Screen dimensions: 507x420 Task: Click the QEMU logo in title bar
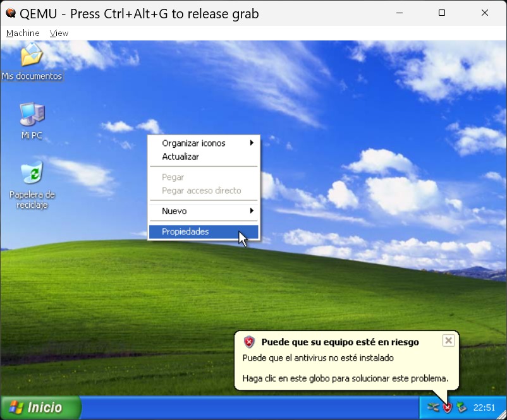(x=11, y=13)
